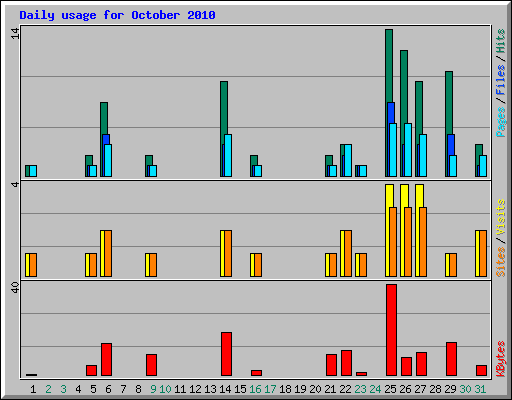Select the cyan Pages bar for day 25

click(x=393, y=150)
